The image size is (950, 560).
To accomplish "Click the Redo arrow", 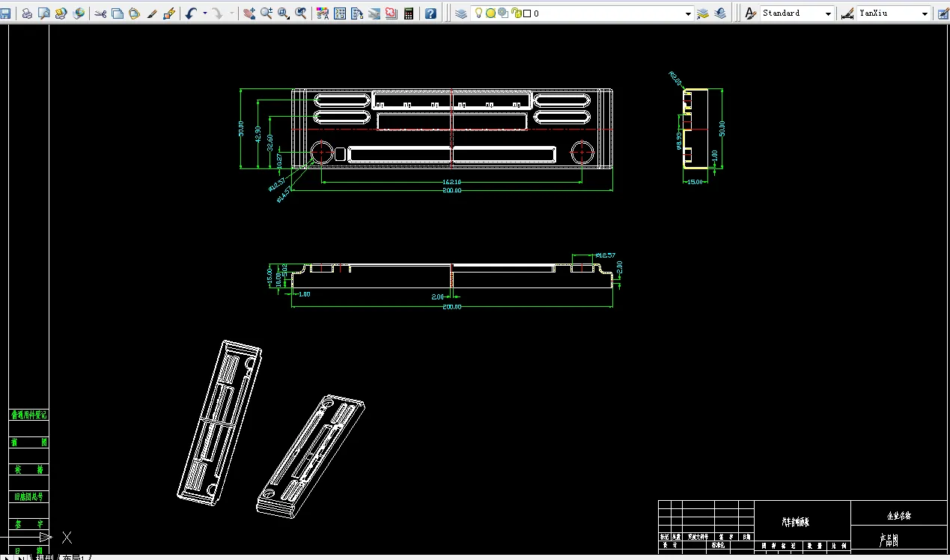I will [216, 13].
